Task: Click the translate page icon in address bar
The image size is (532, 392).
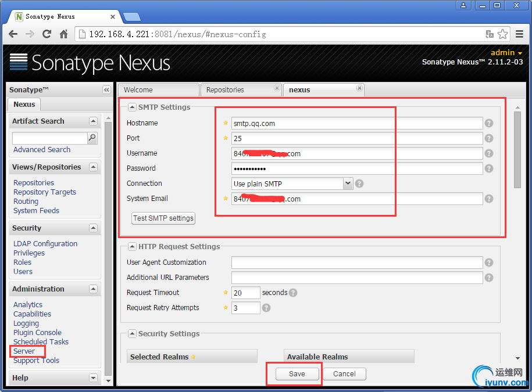Action: 489,34
